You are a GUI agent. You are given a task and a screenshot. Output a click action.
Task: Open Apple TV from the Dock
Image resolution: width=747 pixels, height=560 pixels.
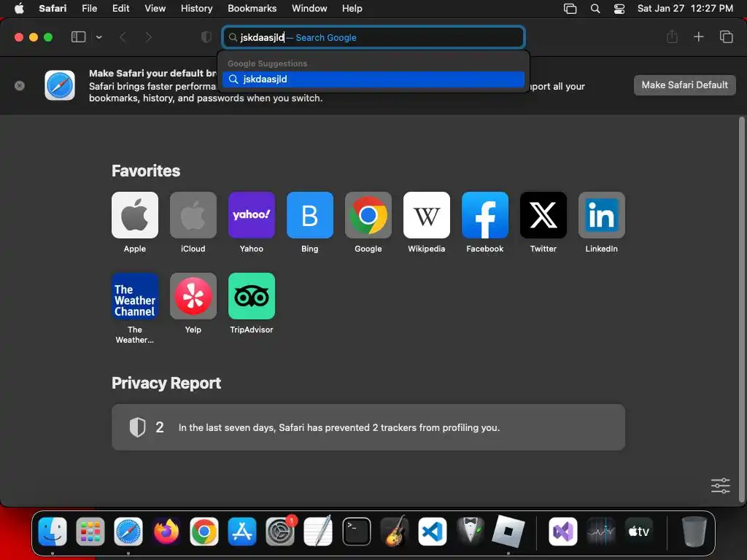[x=639, y=532]
